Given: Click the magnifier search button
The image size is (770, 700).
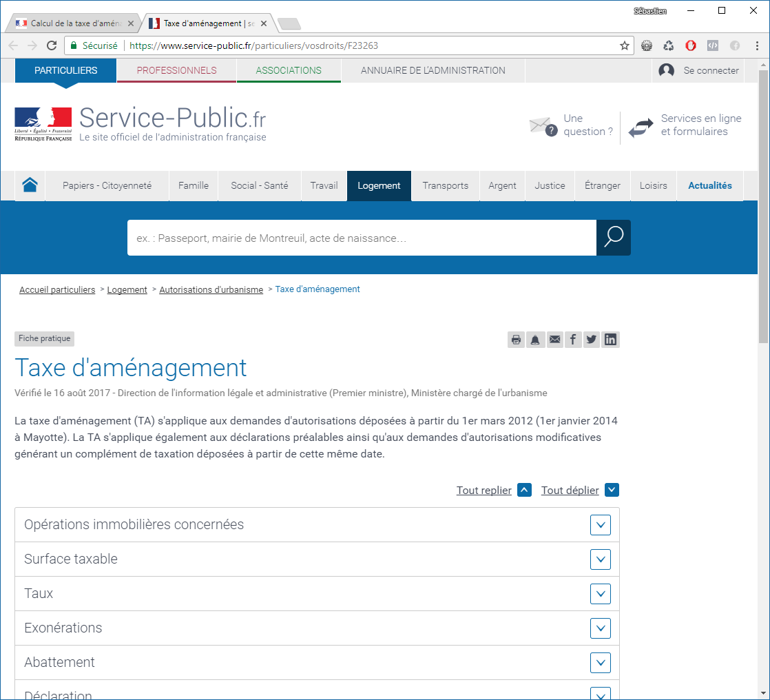Looking at the screenshot, I should click(x=613, y=238).
